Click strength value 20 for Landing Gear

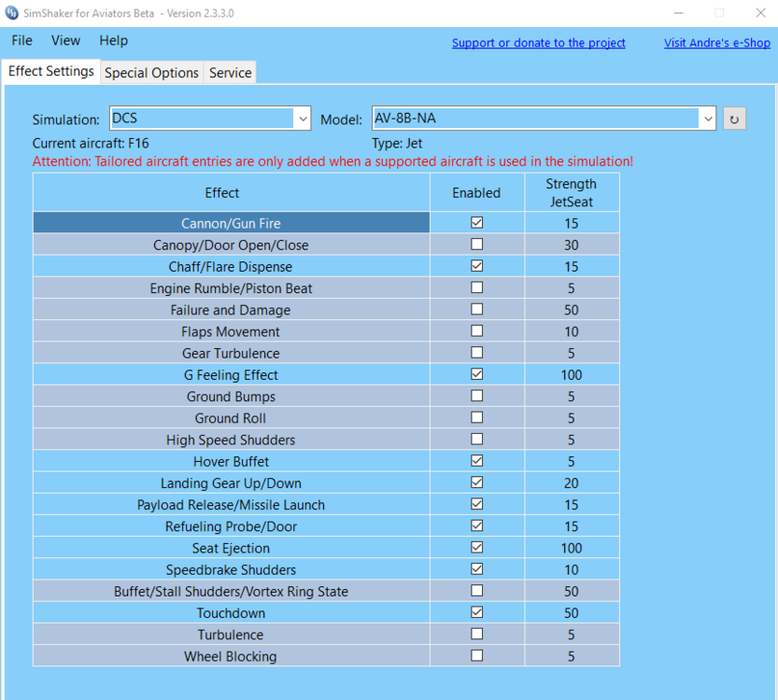click(x=571, y=483)
